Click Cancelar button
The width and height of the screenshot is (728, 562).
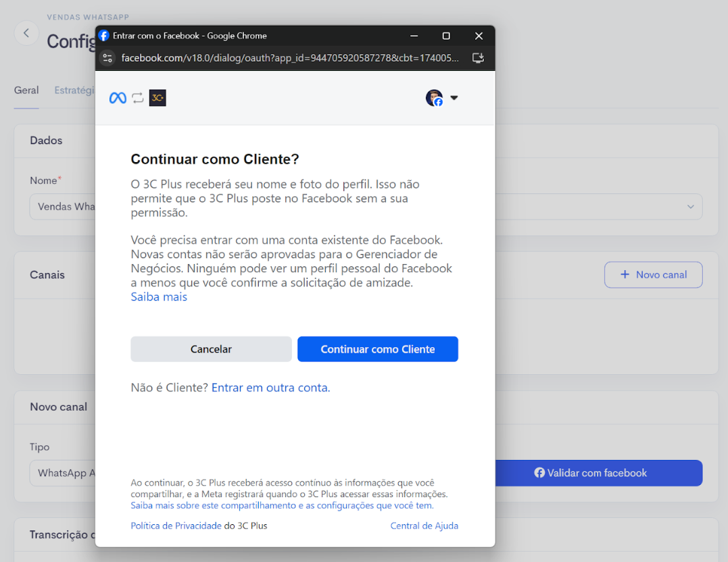coord(211,349)
